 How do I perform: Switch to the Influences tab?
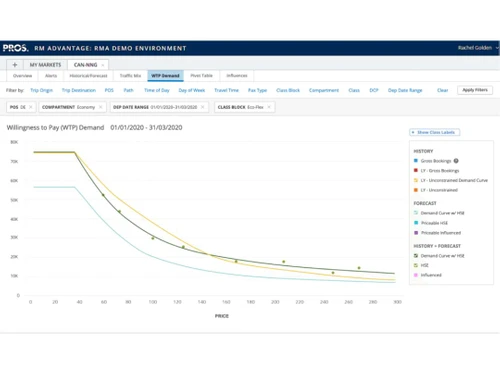click(x=237, y=76)
